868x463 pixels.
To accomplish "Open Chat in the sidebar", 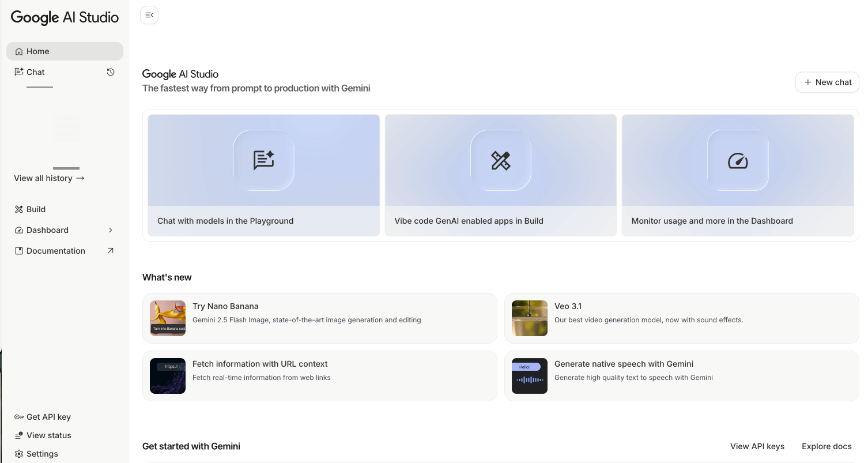I will pos(35,72).
